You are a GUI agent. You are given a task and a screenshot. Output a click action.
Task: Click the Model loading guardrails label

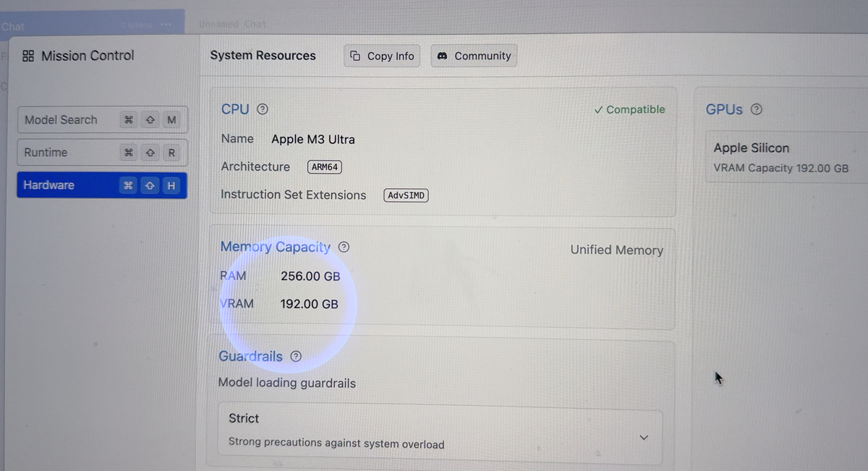[x=287, y=383]
